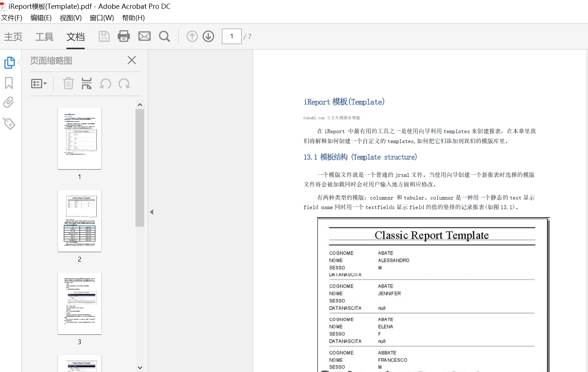The image size is (588, 372).
Task: Switch to the 工具 tab
Action: 44,37
